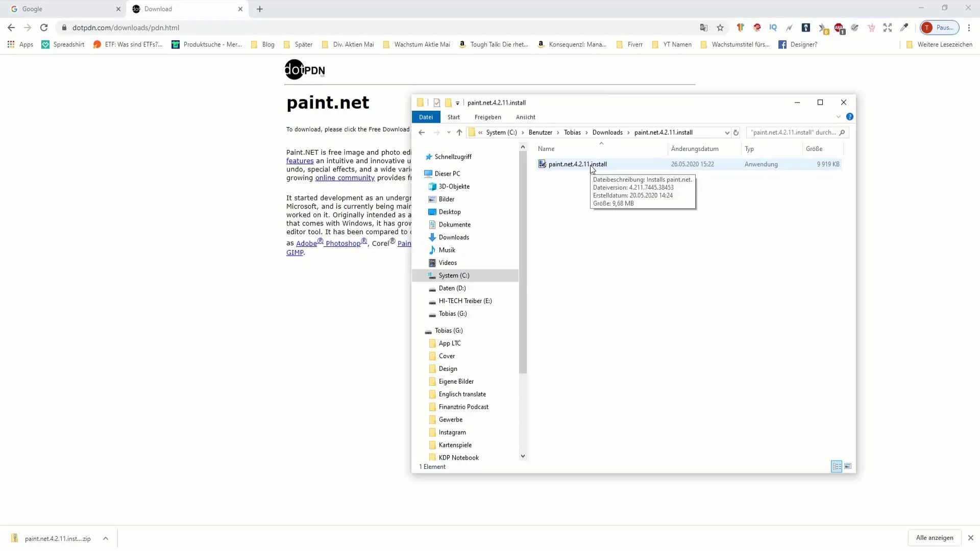Open the Kartenspiele folder

coord(450,445)
